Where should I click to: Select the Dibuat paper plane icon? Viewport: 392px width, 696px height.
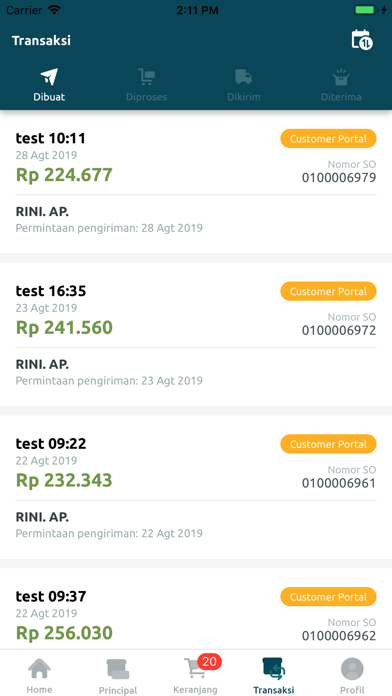pos(49,77)
